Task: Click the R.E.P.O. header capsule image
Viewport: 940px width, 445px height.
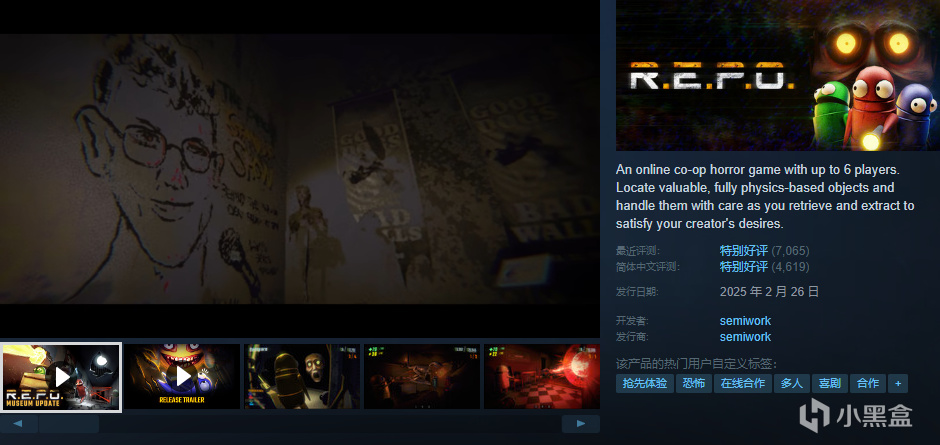Action: [778, 75]
